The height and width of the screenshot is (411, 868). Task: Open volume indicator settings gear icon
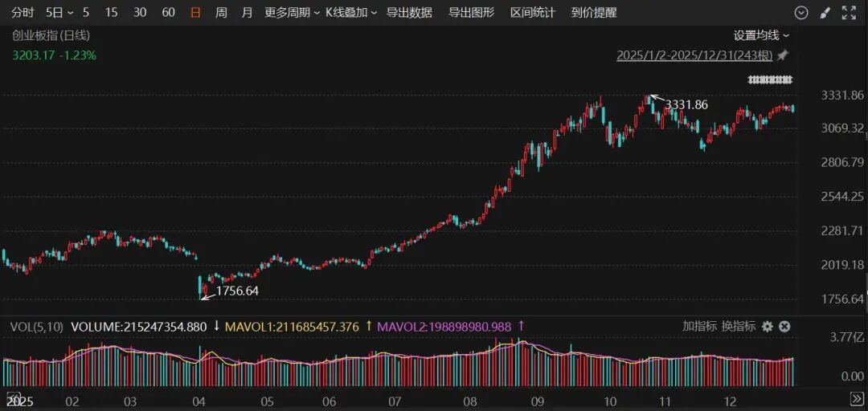(x=768, y=326)
